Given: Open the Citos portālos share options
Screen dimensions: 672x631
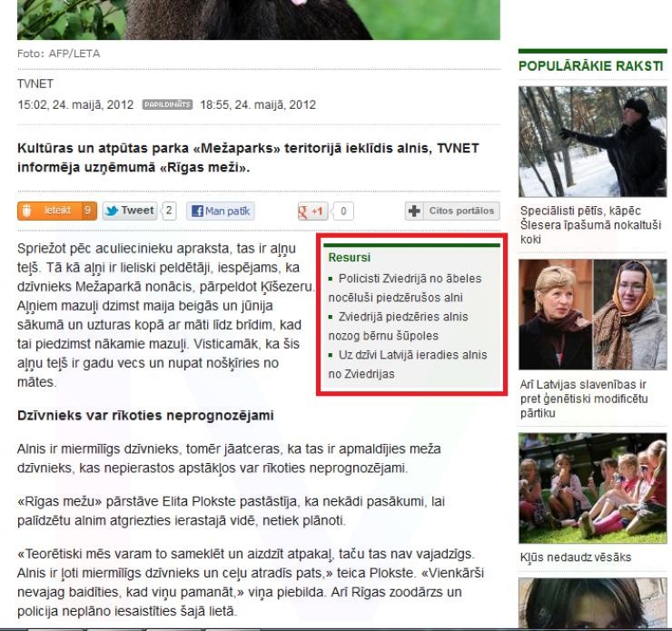Looking at the screenshot, I should coord(452,212).
